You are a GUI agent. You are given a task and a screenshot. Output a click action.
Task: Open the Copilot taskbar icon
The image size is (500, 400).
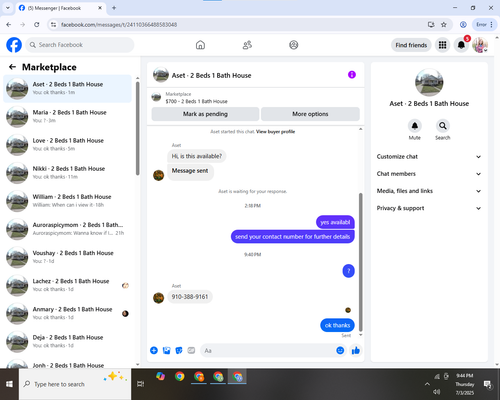pos(161,376)
